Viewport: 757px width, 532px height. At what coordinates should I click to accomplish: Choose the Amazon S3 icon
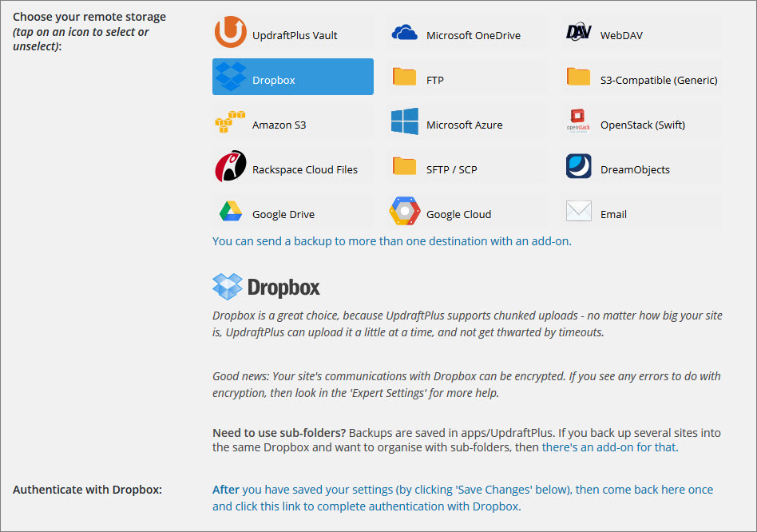tap(231, 122)
